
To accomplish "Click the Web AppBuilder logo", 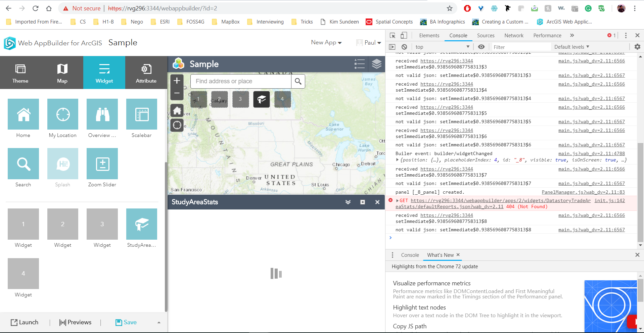I will [10, 43].
